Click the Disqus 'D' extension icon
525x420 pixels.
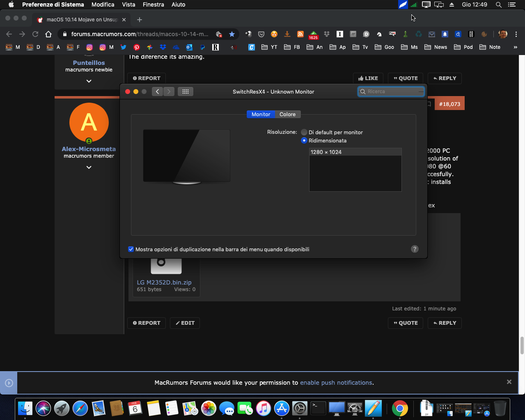click(366, 34)
